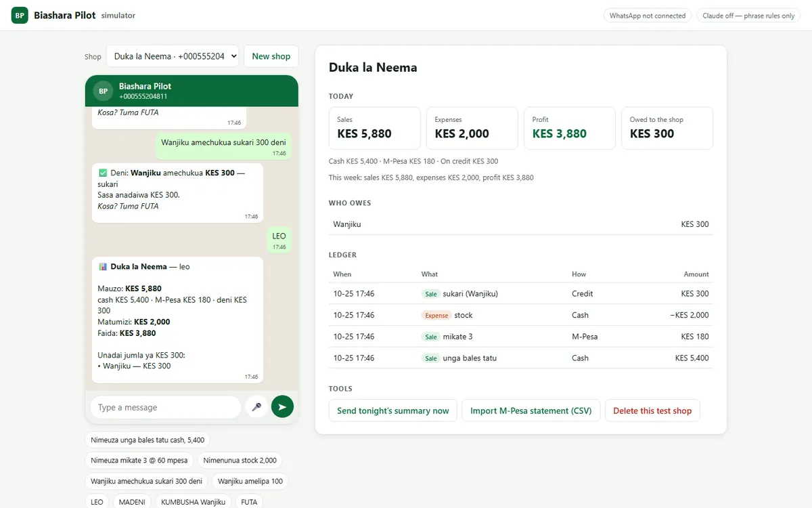Click the BP avatar in chat header
This screenshot has height=508, width=812.
click(103, 91)
